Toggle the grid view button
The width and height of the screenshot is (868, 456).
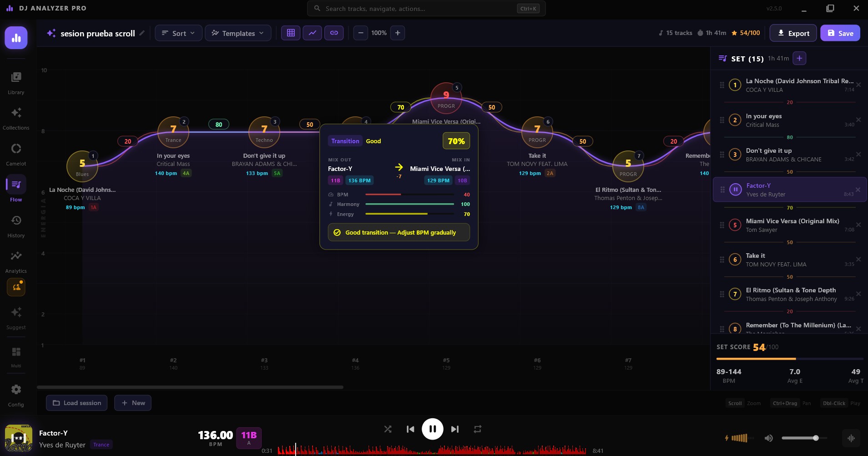pyautogui.click(x=291, y=33)
